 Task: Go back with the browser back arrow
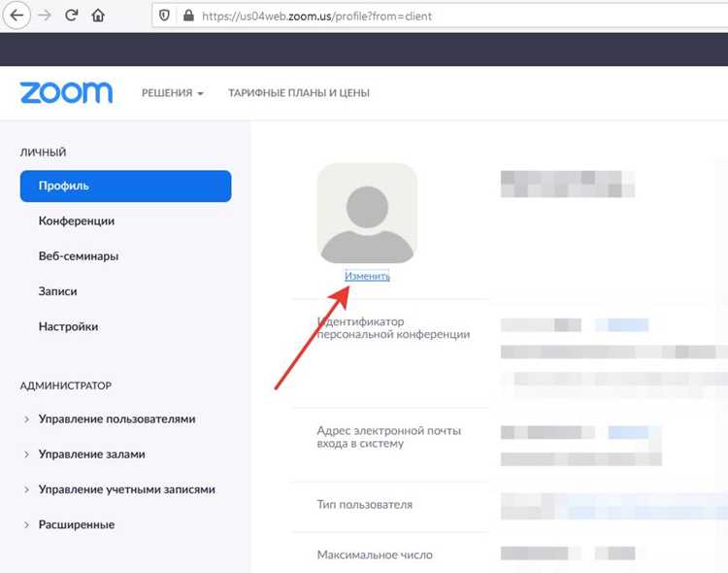(x=17, y=16)
